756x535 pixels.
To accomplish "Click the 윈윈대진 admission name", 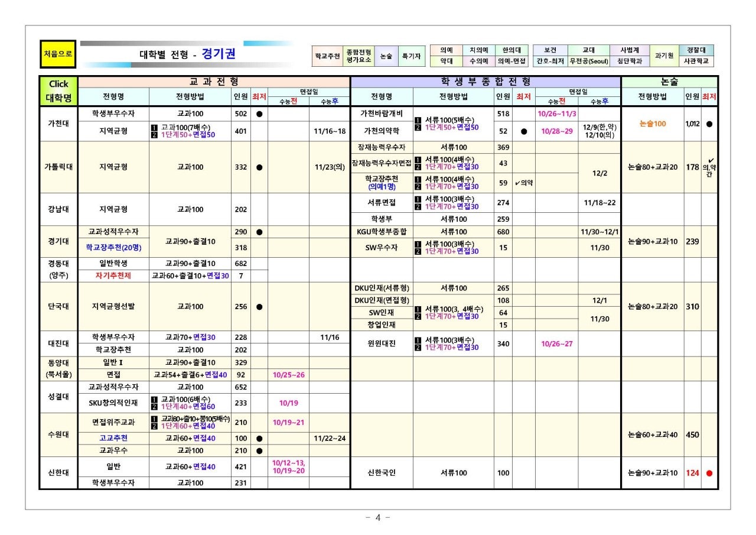I will 382,343.
